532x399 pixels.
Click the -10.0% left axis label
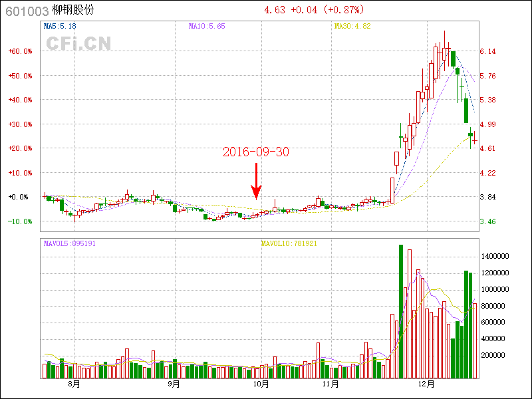(20, 221)
